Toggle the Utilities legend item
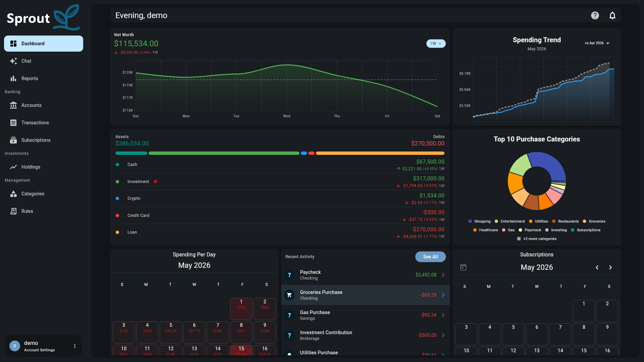 point(538,221)
